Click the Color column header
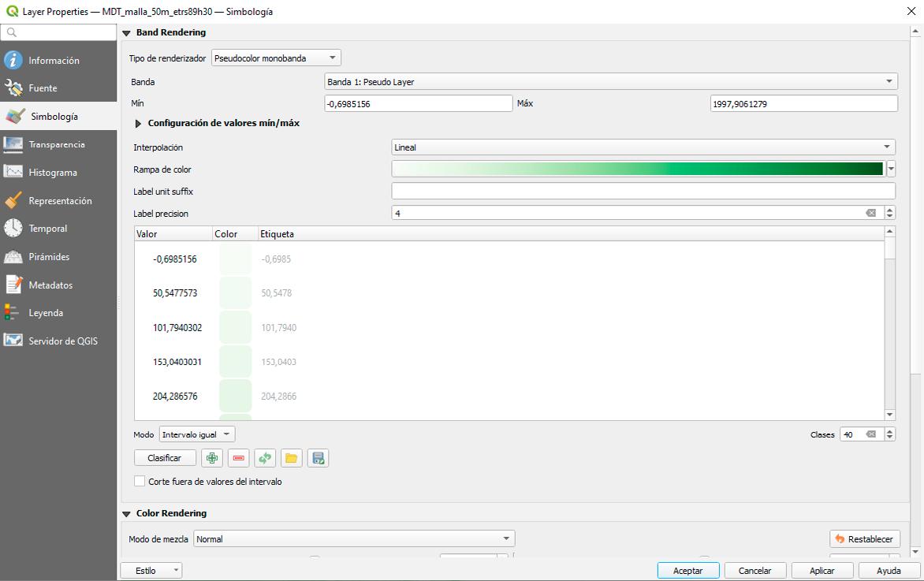Image resolution: width=924 pixels, height=581 pixels. [x=235, y=234]
